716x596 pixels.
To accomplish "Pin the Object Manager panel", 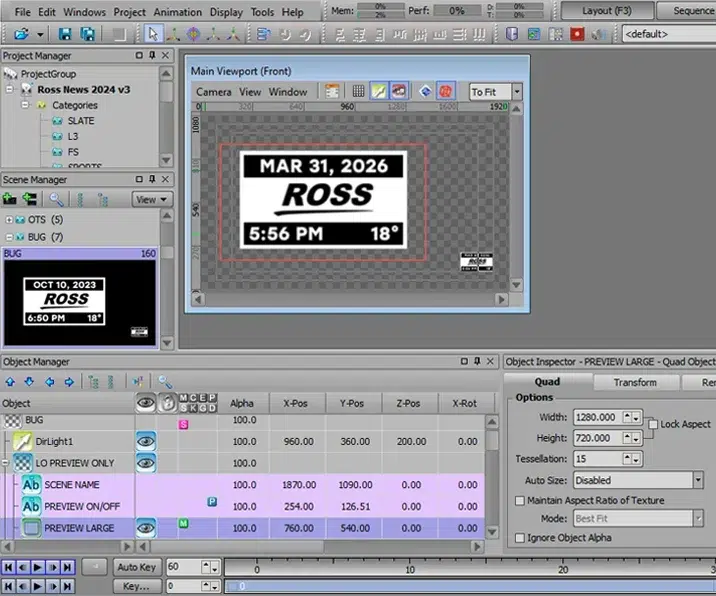I will click(477, 361).
